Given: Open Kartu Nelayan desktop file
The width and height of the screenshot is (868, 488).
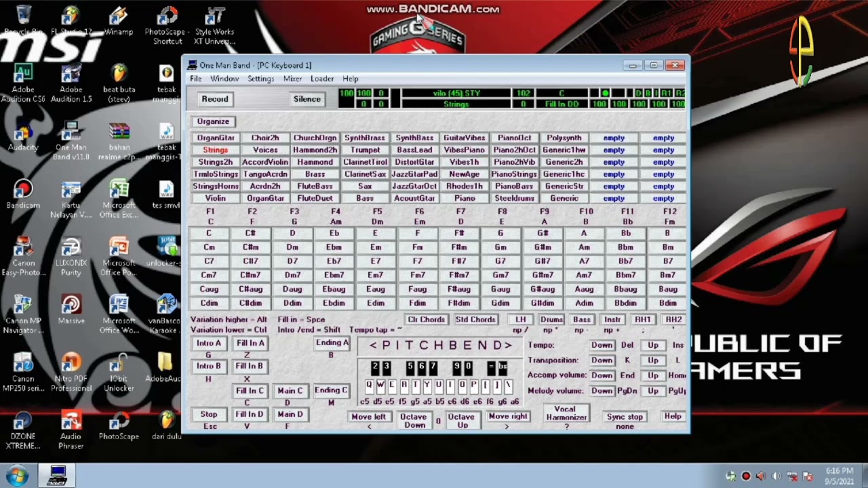Looking at the screenshot, I should (x=71, y=199).
